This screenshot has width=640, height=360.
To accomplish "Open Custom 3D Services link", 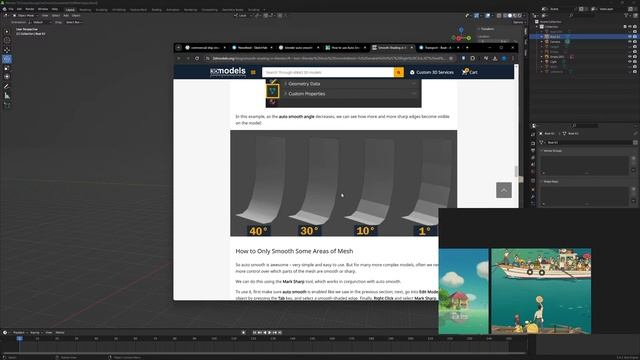I will point(432,72).
